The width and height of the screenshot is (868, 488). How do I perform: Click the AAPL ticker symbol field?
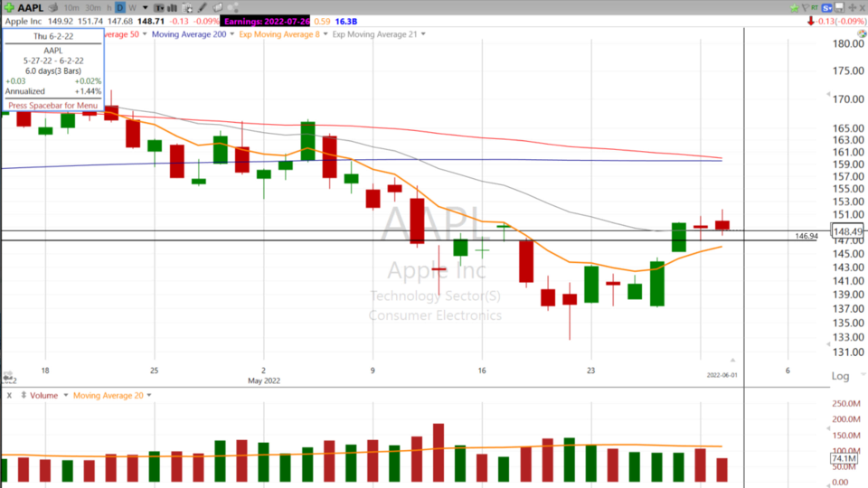pos(31,7)
